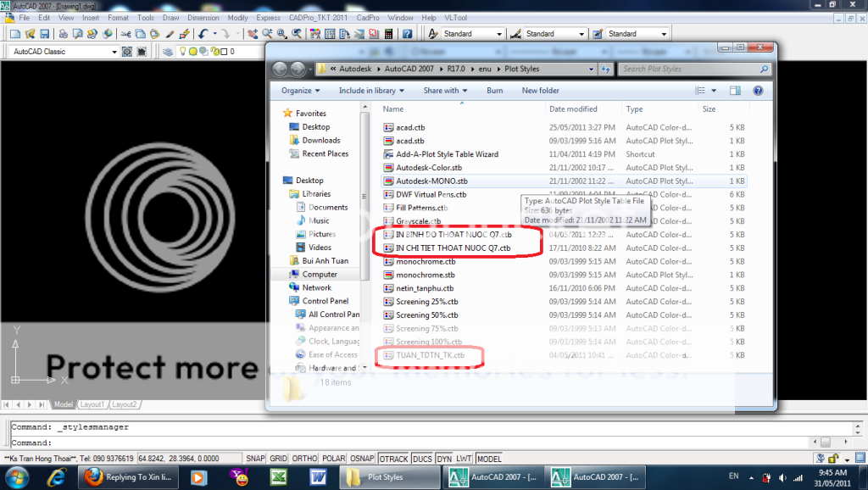
Task: Open Excel from the taskbar
Action: 279,476
